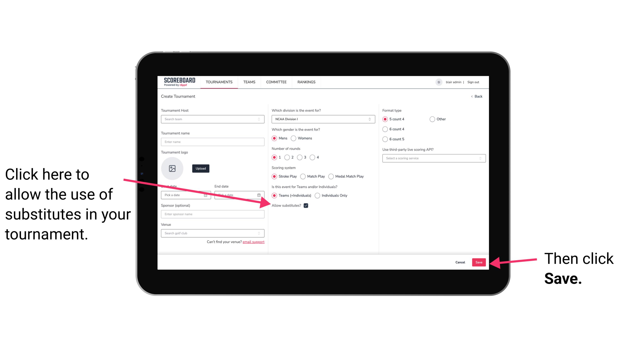Click the Save button

coord(479,262)
